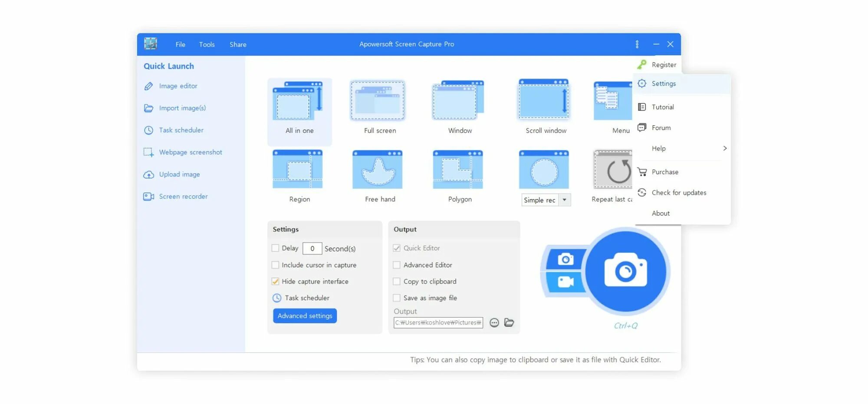Toggle the Quick Editor checkbox
Image resolution: width=868 pixels, height=404 pixels.
[397, 248]
